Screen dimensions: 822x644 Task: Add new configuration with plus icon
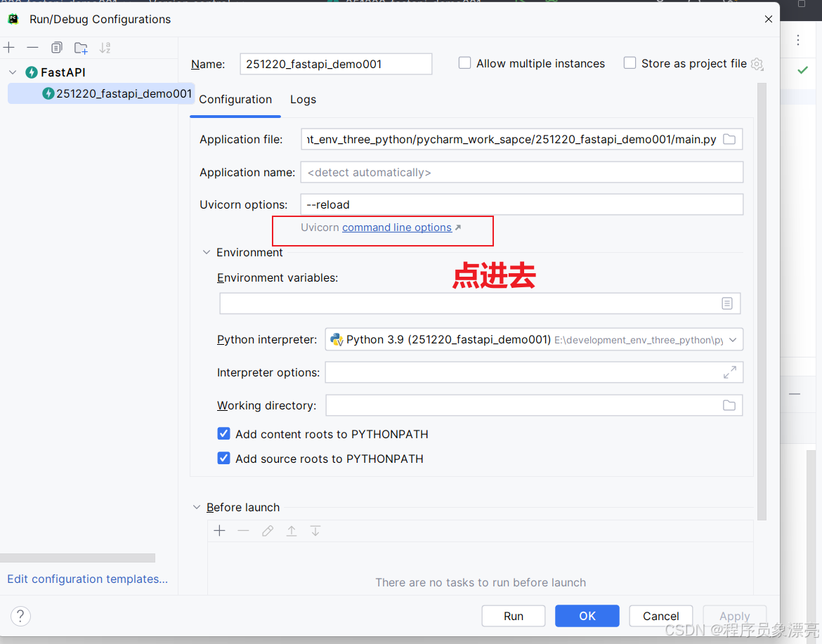tap(9, 48)
